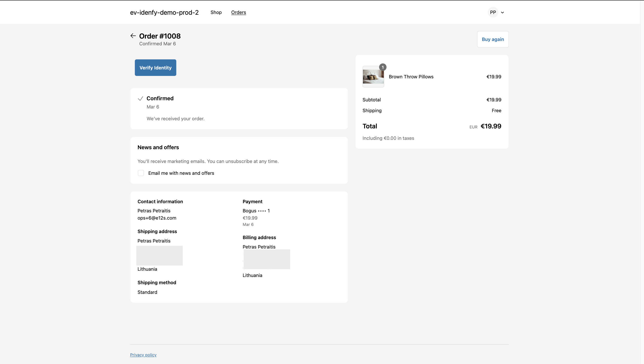Open the Privacy policy link
644x364 pixels.
coord(143,355)
